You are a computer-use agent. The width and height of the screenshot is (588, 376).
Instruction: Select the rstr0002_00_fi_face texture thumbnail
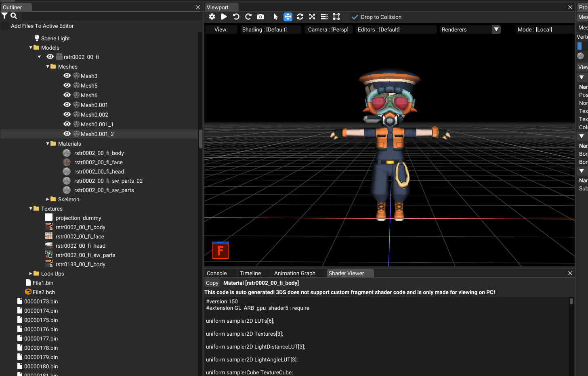49,236
